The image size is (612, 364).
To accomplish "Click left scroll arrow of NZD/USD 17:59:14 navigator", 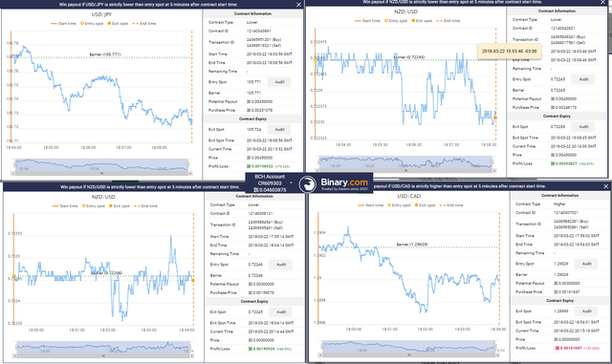I will click(15, 355).
